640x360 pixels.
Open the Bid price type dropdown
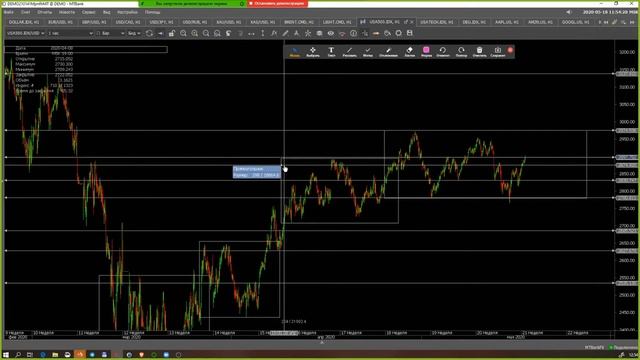tap(134, 33)
